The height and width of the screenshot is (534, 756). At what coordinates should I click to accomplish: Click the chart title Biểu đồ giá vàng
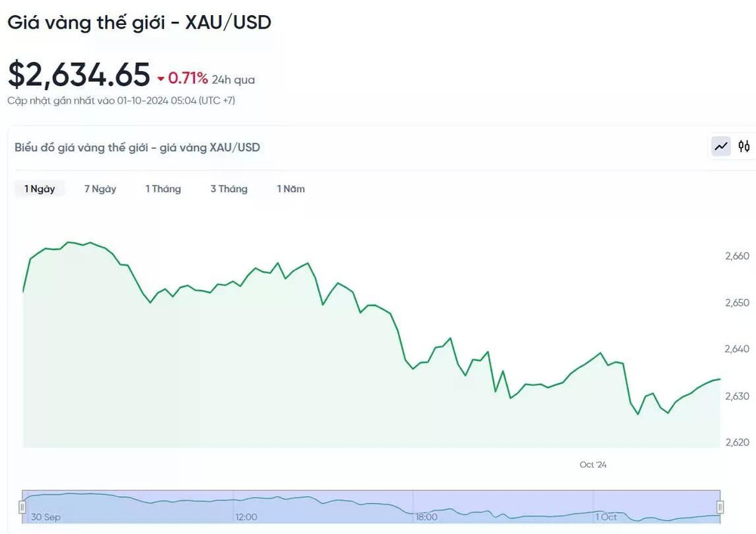[x=137, y=147]
